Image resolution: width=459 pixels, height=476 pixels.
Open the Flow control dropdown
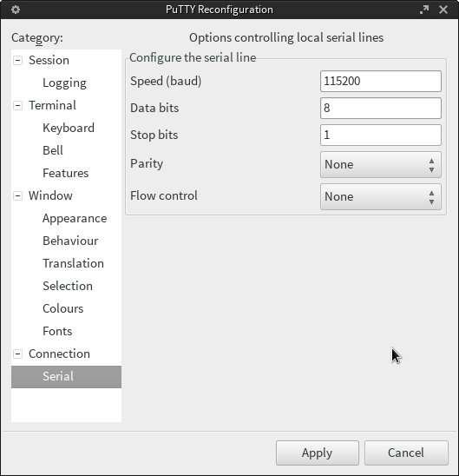point(381,196)
